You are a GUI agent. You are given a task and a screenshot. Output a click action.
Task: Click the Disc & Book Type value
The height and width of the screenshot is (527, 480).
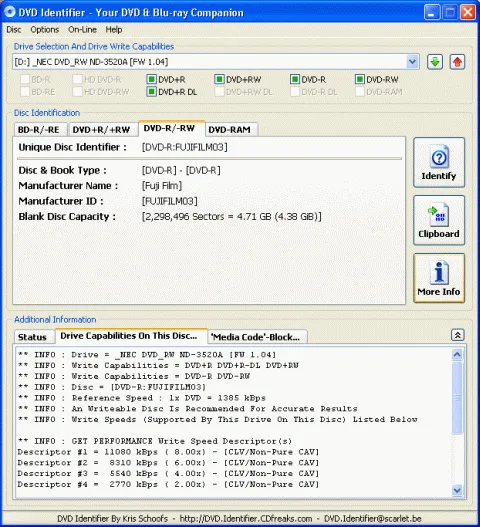coord(181,170)
